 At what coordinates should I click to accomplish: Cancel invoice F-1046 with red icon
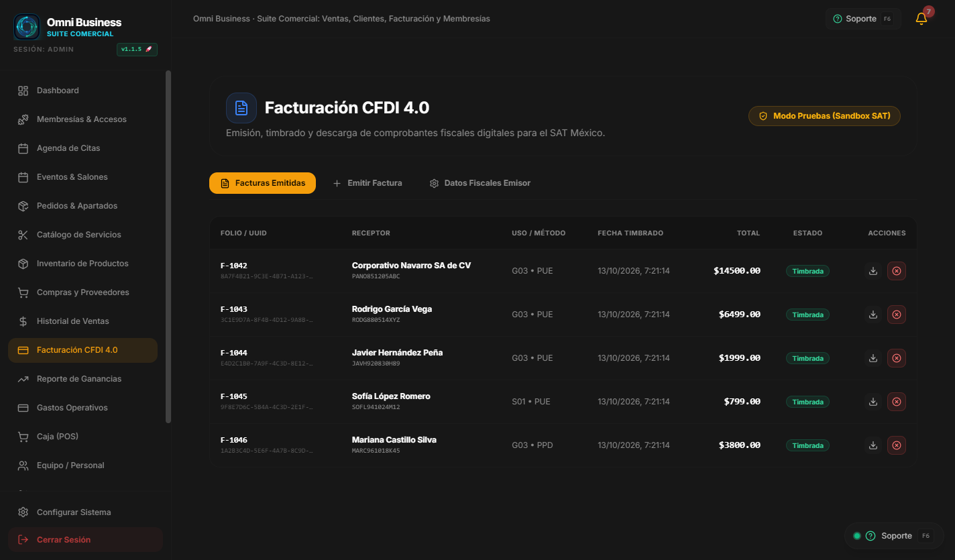[897, 445]
